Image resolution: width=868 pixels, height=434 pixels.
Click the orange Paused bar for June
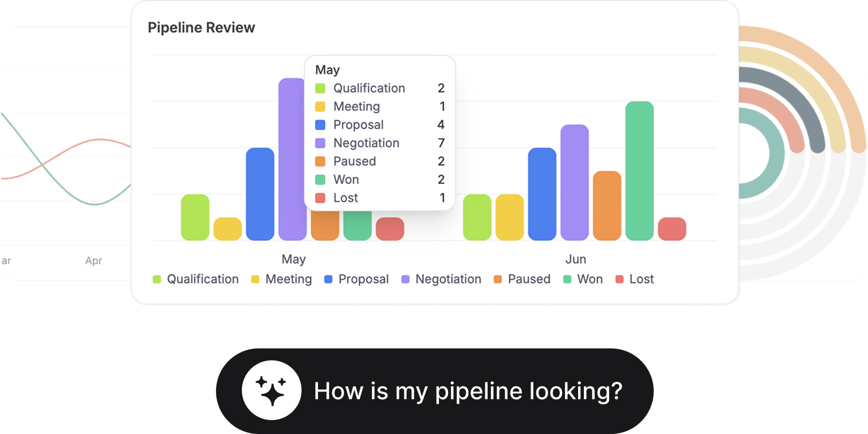pos(607,205)
